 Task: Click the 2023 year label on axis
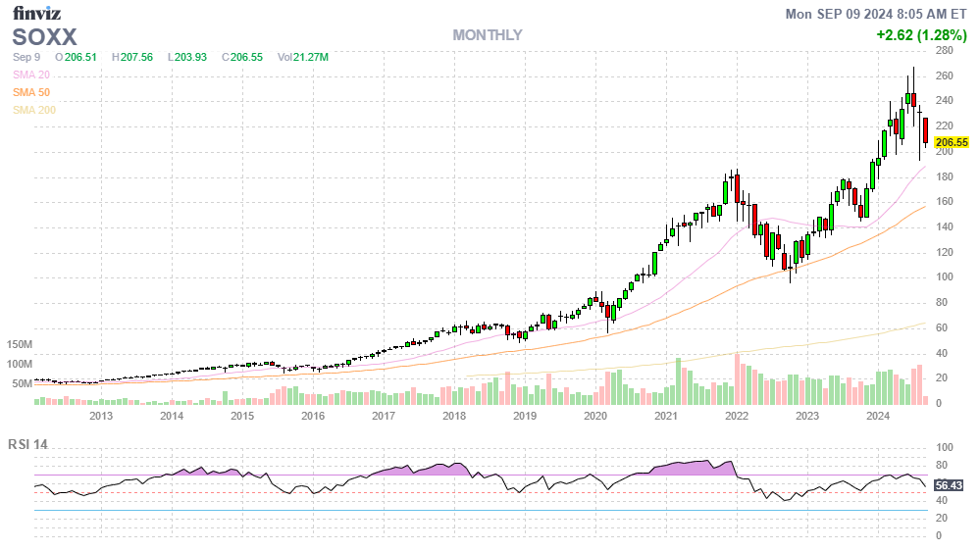coord(807,416)
